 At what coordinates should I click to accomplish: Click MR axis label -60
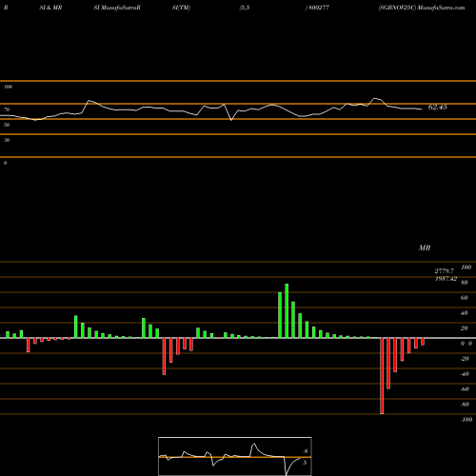pos(465,389)
